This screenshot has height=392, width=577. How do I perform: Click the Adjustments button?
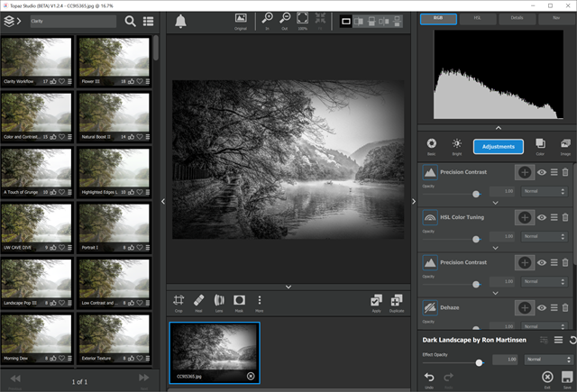pos(498,146)
